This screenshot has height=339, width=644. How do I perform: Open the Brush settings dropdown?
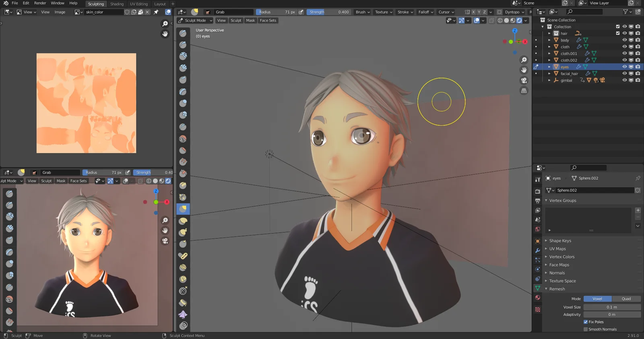click(363, 12)
